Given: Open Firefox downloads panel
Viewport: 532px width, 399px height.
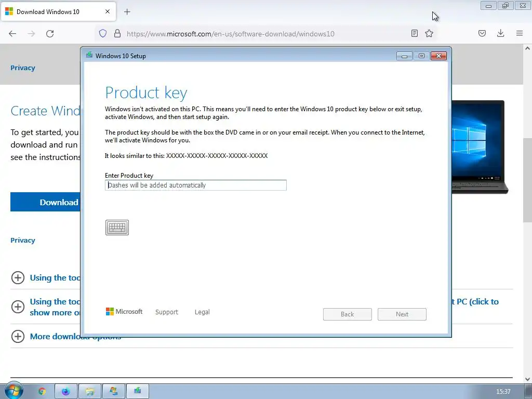Looking at the screenshot, I should click(500, 33).
